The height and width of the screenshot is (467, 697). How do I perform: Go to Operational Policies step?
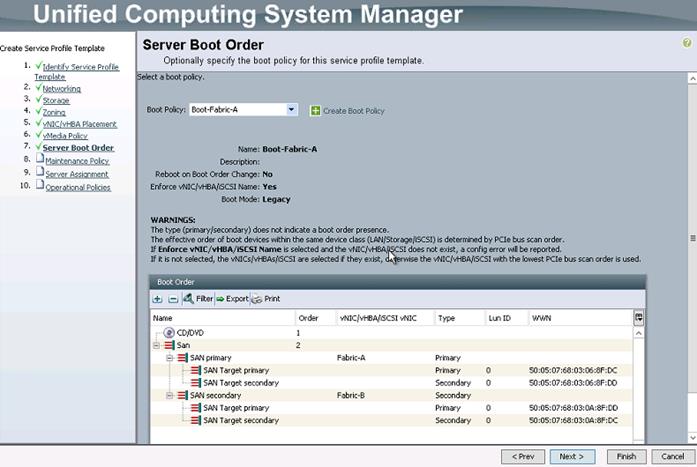point(78,188)
